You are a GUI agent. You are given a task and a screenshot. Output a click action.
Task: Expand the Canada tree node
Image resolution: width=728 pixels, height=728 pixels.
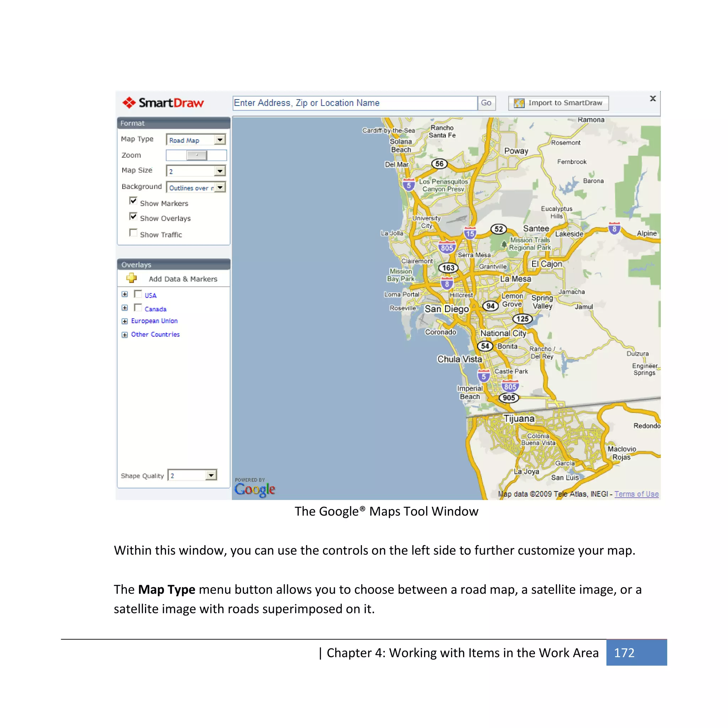125,308
